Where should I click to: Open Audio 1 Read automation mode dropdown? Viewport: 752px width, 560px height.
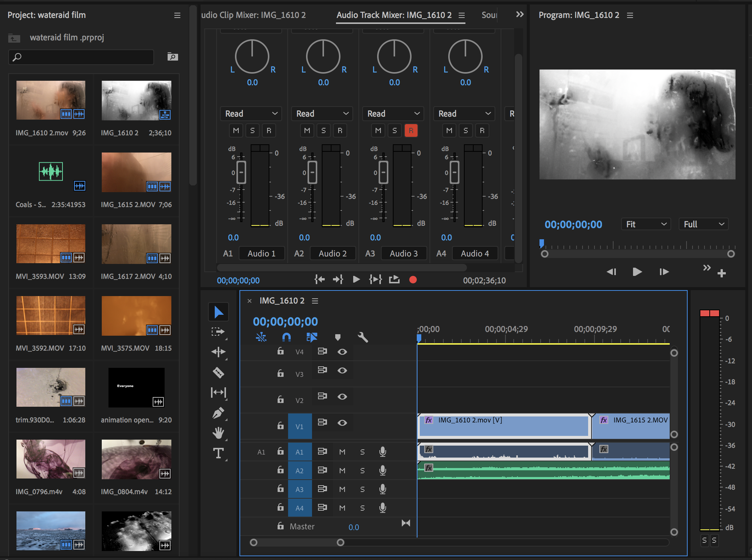[251, 114]
